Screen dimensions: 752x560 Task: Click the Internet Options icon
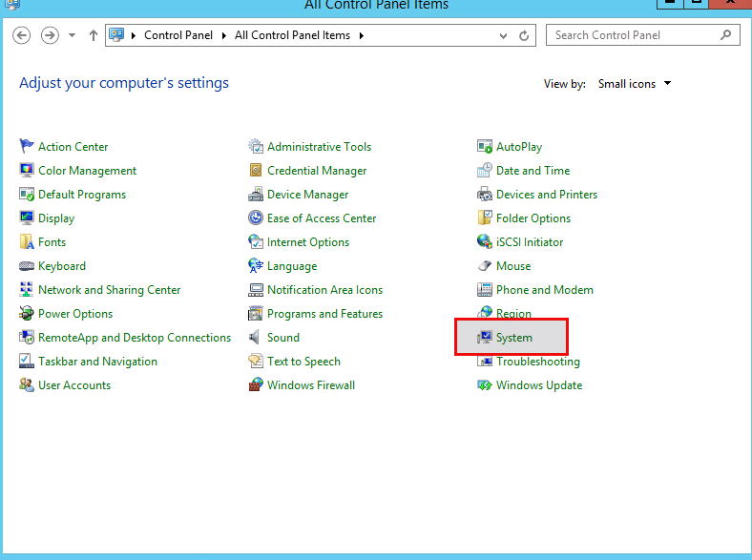pos(256,241)
